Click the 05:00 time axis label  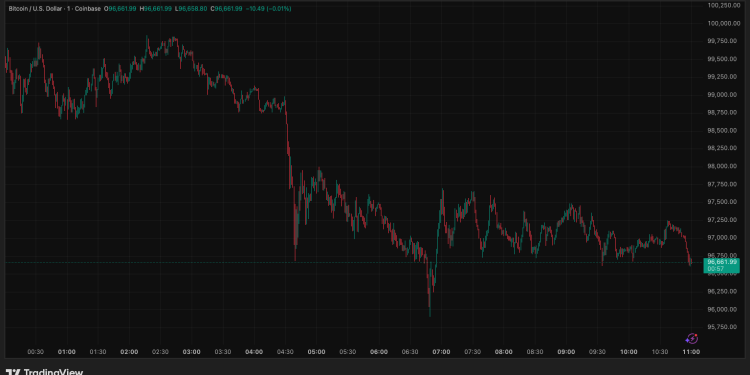[316, 352]
